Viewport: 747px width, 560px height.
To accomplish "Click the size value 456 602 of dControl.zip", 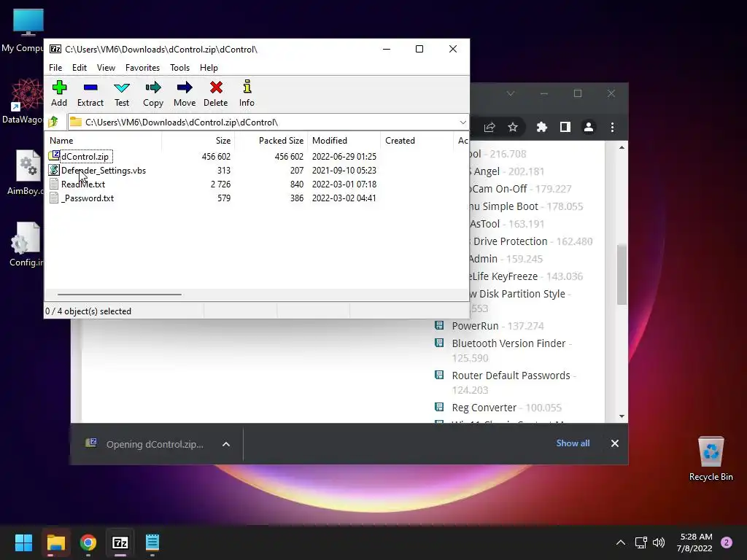I will (216, 156).
